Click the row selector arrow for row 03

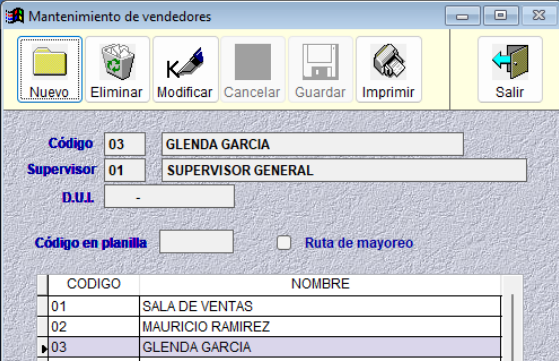43,347
